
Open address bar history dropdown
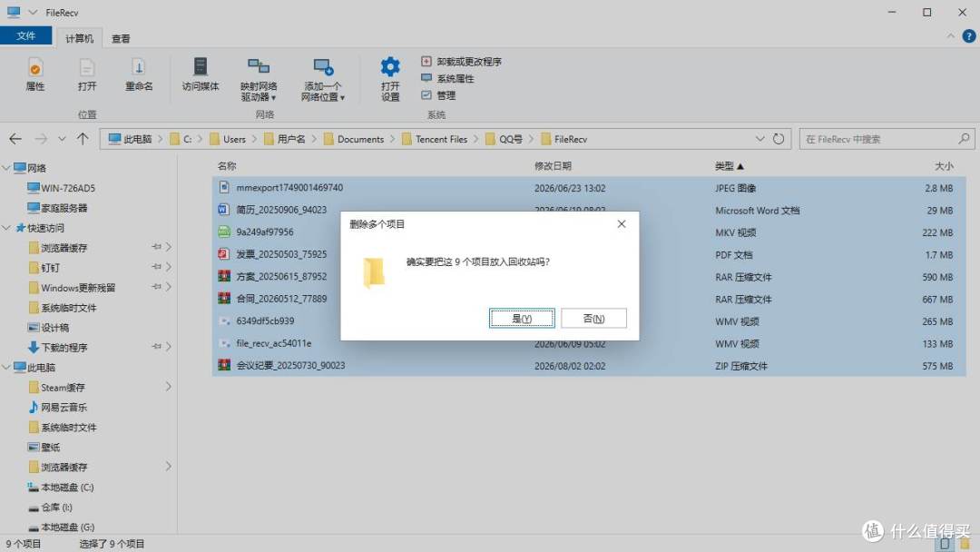point(759,139)
